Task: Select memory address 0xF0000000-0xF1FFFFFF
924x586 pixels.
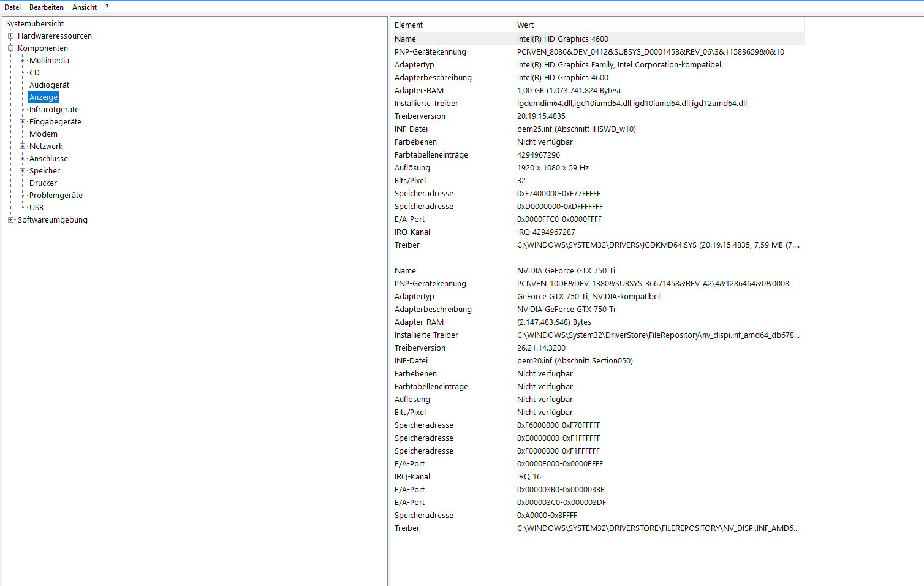Action: (x=558, y=451)
